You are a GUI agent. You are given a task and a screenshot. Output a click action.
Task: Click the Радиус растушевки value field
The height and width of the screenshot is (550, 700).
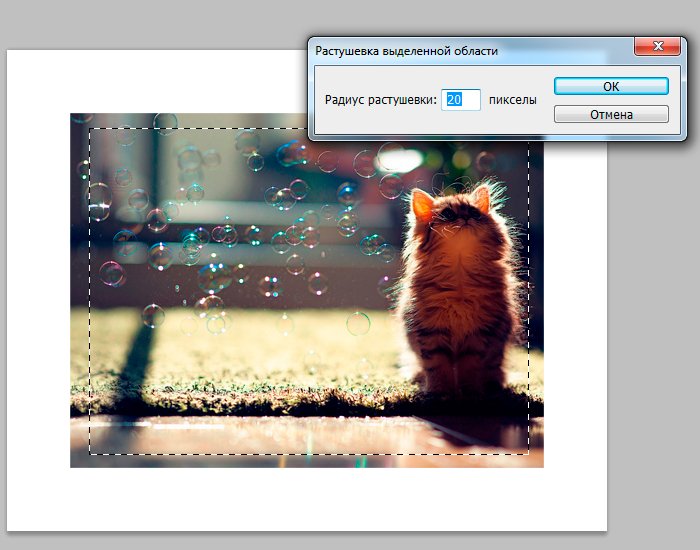(x=462, y=100)
